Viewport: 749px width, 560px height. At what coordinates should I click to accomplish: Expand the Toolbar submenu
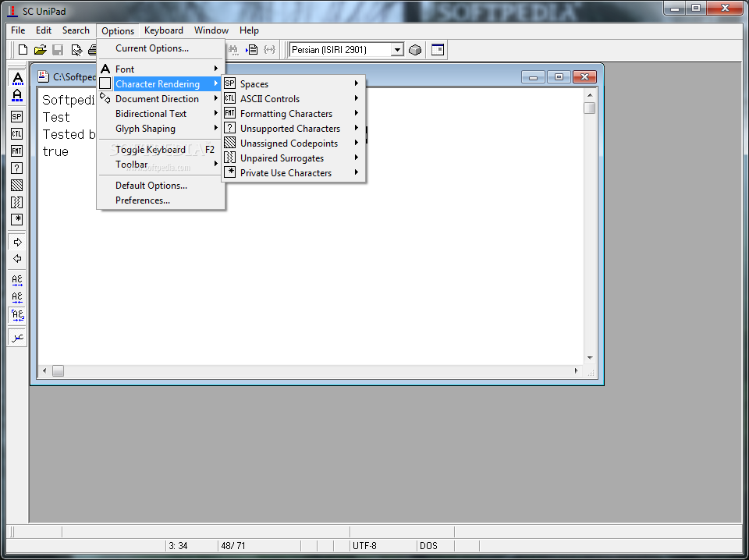pyautogui.click(x=161, y=165)
